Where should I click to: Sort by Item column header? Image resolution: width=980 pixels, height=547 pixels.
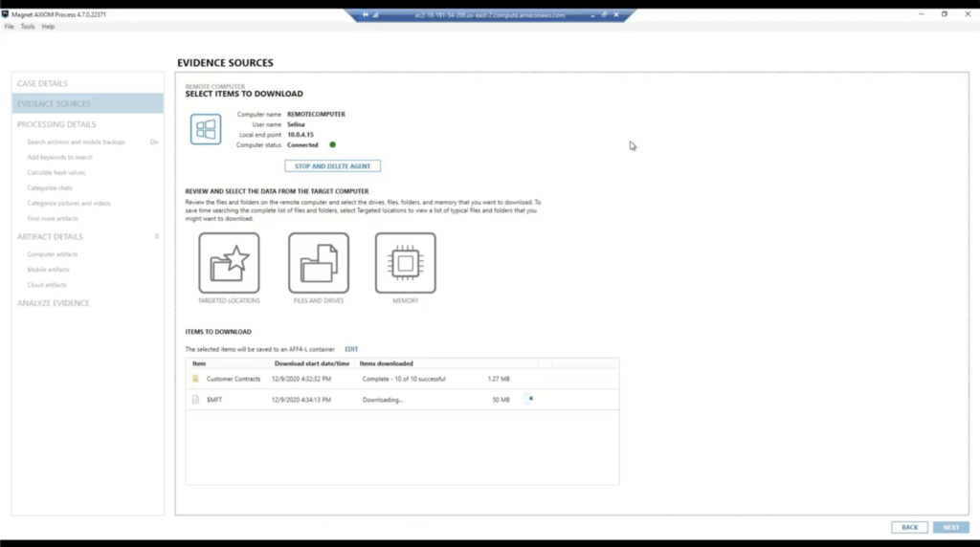(x=199, y=363)
